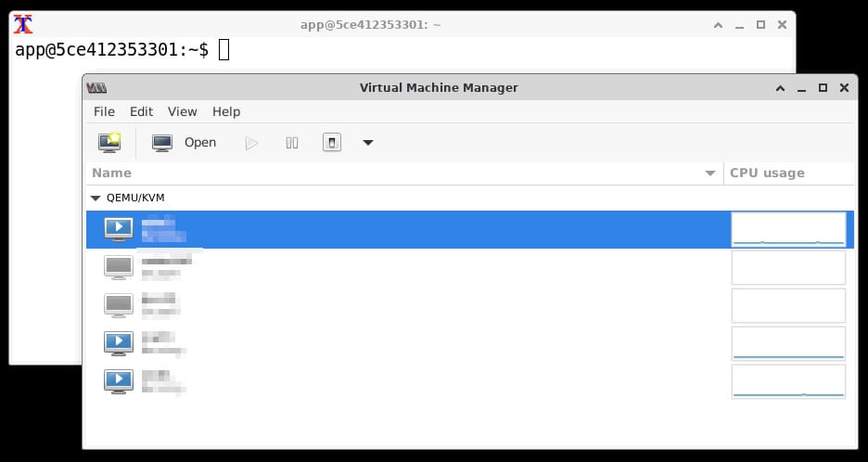Image resolution: width=868 pixels, height=462 pixels.
Task: Click CPU graph of the highlighted VM
Action: [x=788, y=229]
